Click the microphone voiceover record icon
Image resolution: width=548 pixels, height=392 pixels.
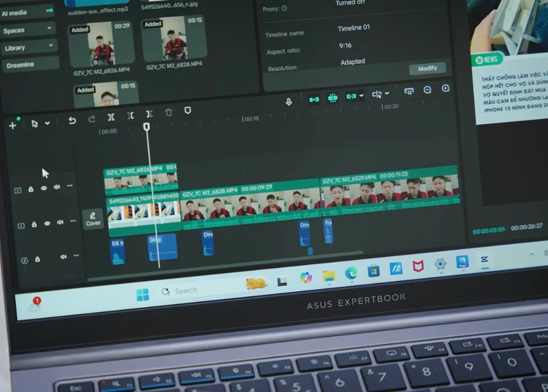289,101
